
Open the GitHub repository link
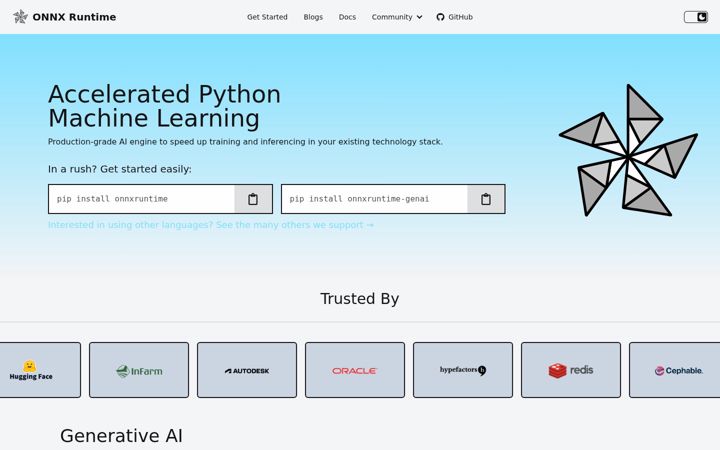tap(455, 17)
